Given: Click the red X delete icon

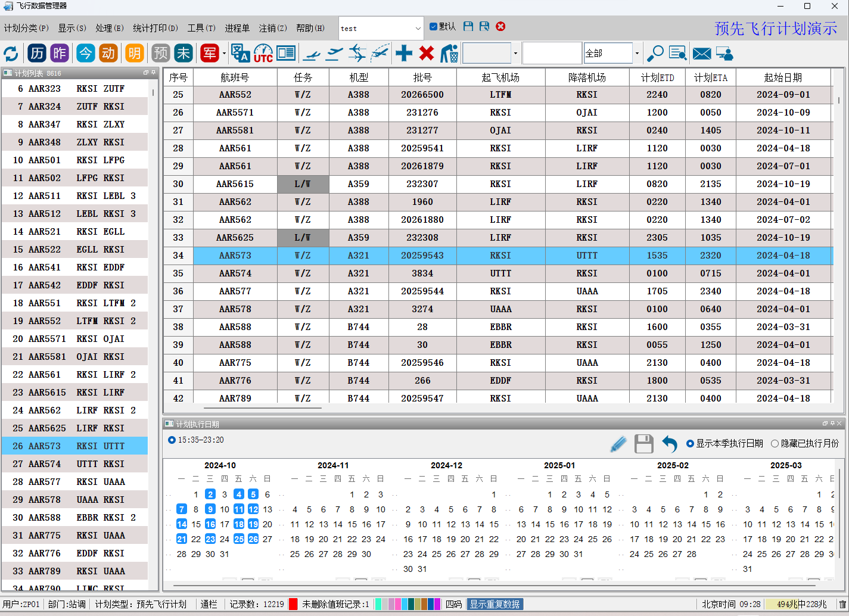Looking at the screenshot, I should click(x=427, y=53).
